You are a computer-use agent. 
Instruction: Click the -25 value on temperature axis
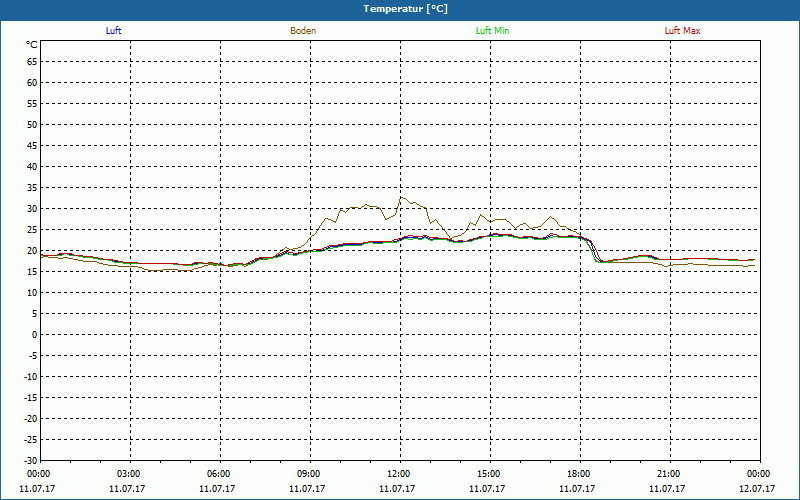tap(31, 440)
